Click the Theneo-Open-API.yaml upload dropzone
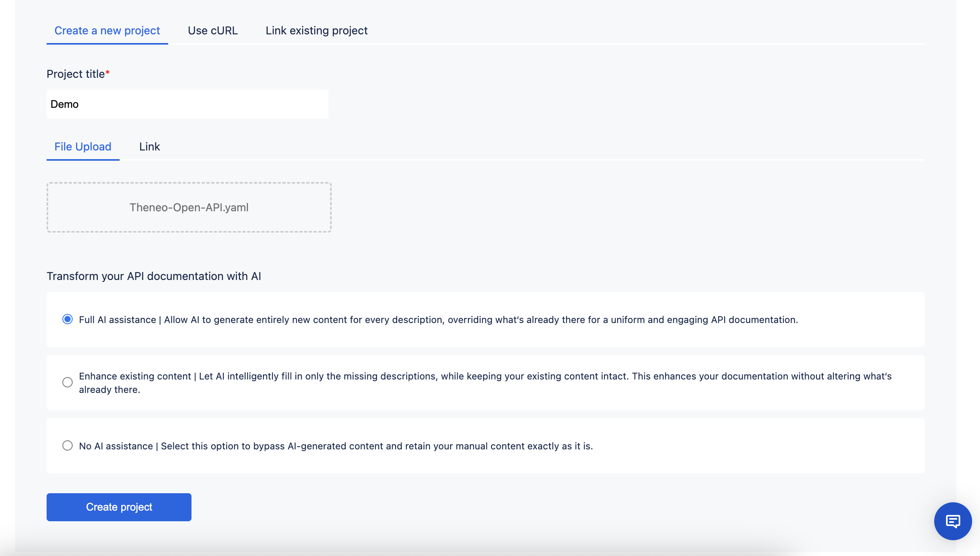980x556 pixels. (189, 207)
